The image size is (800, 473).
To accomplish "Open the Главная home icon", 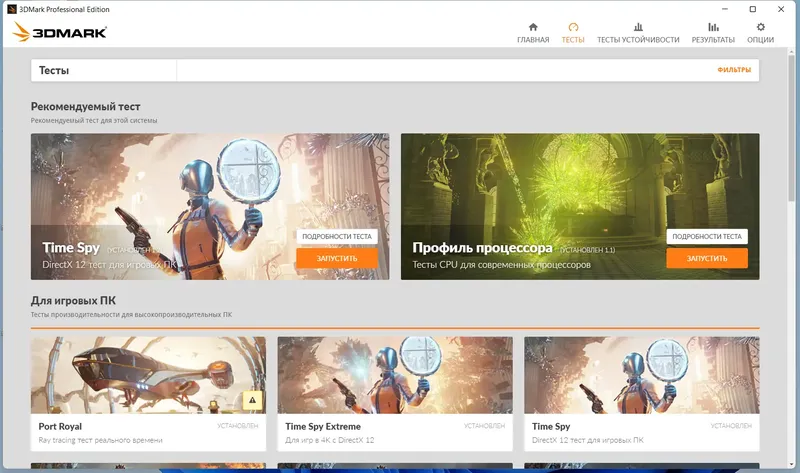I will coord(533,27).
